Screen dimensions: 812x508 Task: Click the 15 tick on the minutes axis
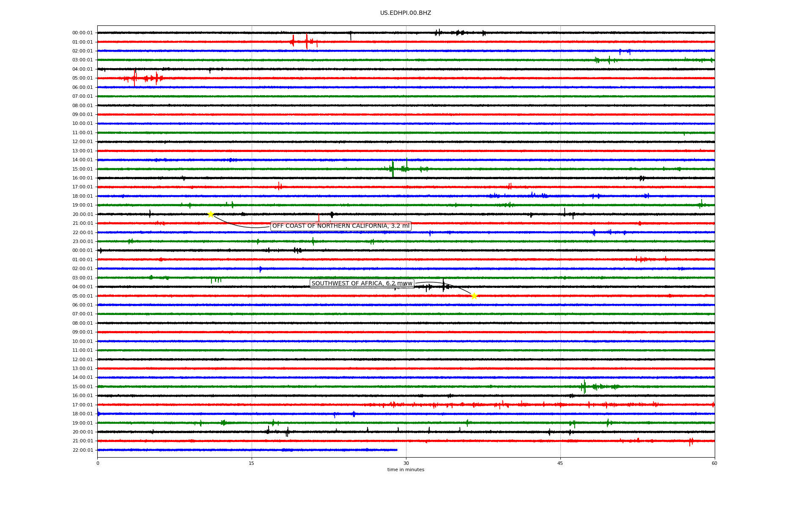(x=252, y=463)
